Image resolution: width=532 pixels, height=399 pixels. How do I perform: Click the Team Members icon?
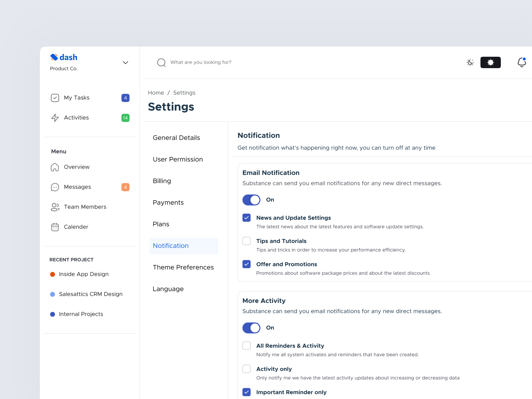click(x=55, y=207)
